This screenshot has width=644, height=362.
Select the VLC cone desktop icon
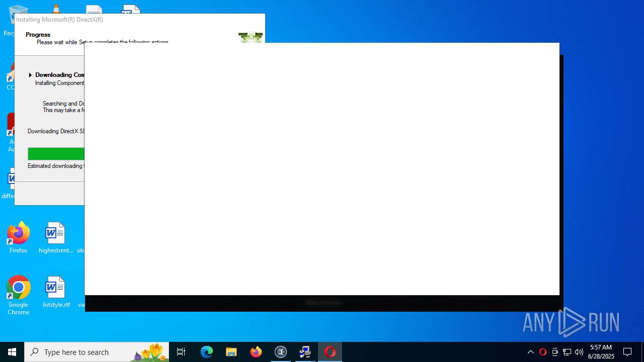pyautogui.click(x=56, y=9)
